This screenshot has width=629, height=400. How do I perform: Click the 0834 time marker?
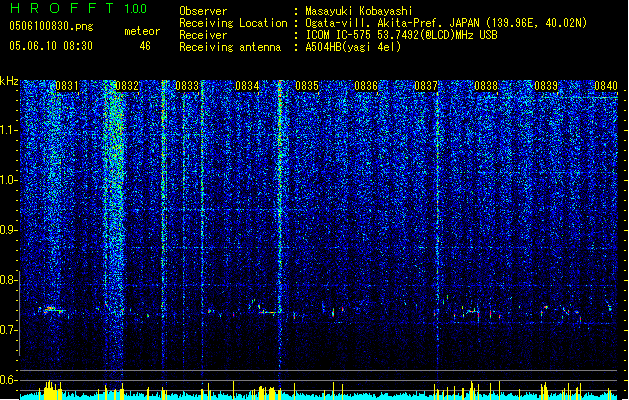click(x=247, y=86)
